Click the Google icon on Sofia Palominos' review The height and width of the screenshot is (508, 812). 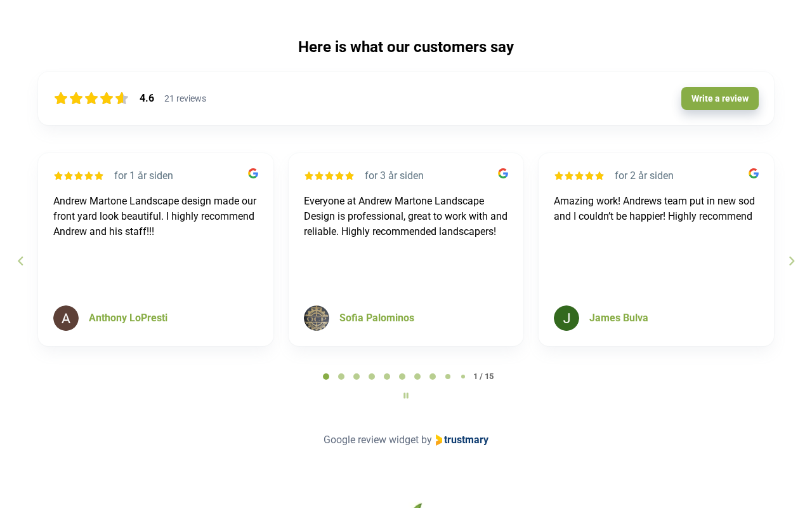pos(503,173)
